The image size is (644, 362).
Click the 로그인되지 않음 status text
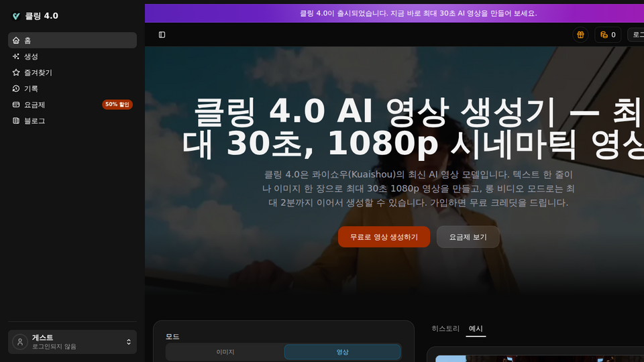[54, 347]
